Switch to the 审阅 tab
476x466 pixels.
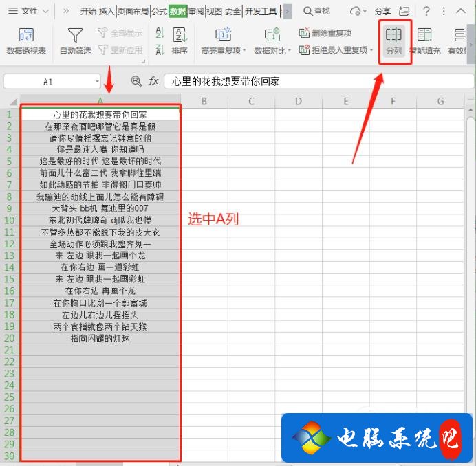tap(196, 12)
